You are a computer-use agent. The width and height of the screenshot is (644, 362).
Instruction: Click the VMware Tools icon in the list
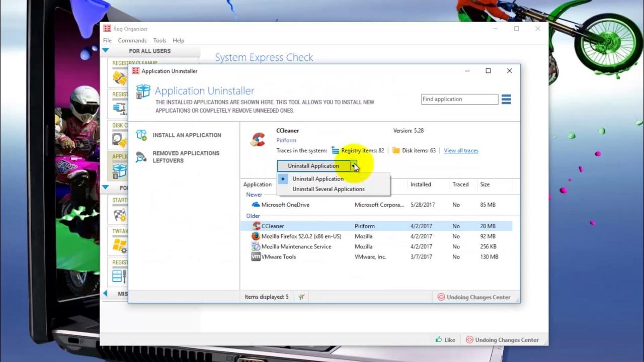[256, 257]
